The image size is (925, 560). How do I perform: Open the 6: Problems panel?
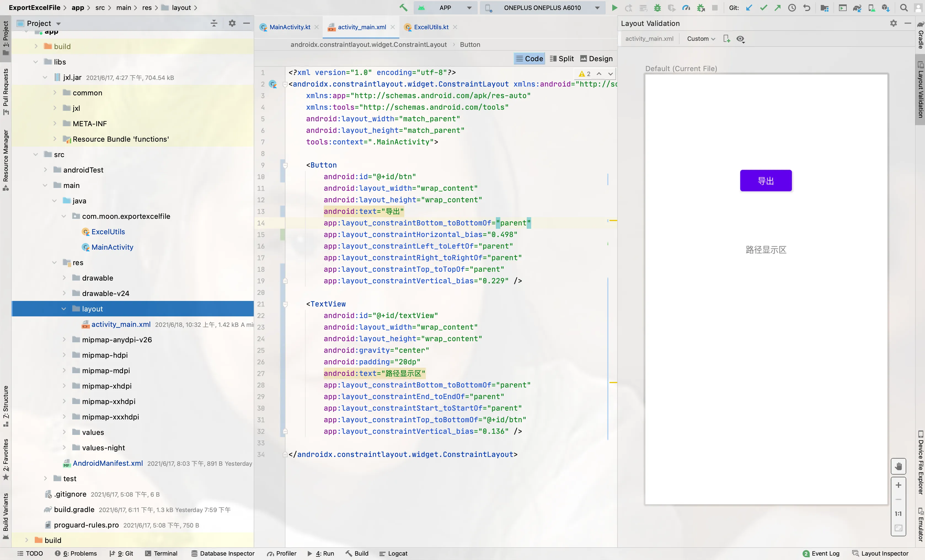(x=76, y=553)
